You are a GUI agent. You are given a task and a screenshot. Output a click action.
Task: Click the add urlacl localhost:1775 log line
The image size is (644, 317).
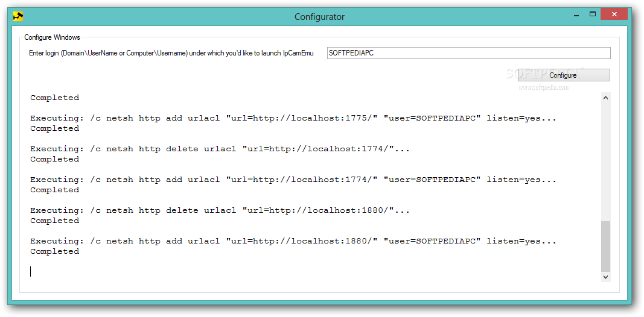293,119
